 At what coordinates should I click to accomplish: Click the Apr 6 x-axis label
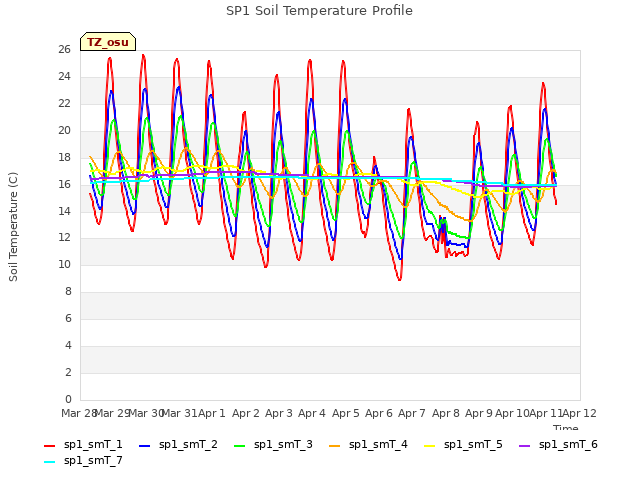378,413
